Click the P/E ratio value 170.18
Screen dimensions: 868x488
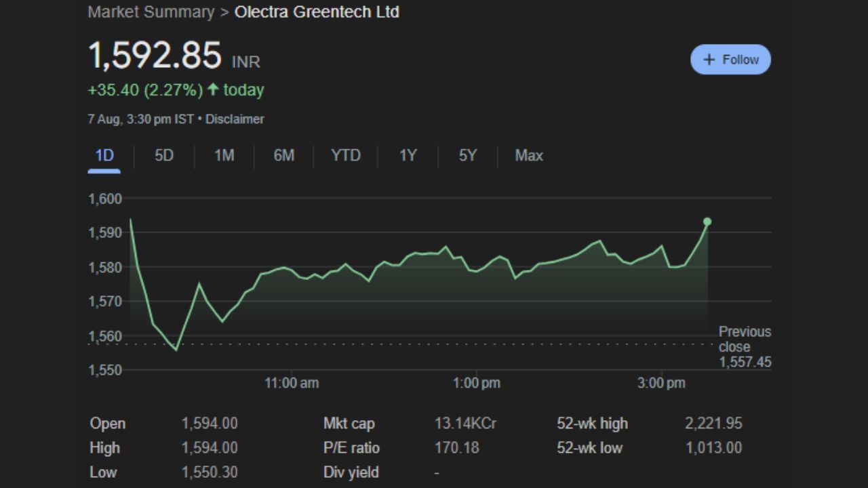click(456, 448)
